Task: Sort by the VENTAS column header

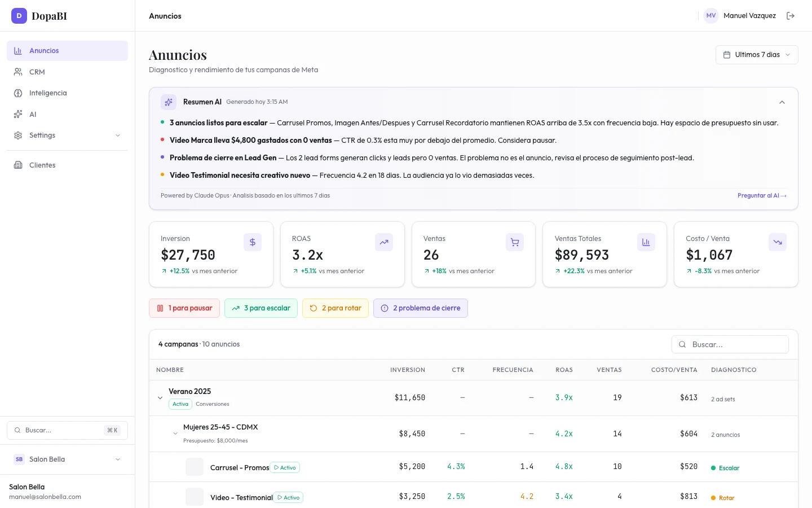Action: (x=609, y=370)
